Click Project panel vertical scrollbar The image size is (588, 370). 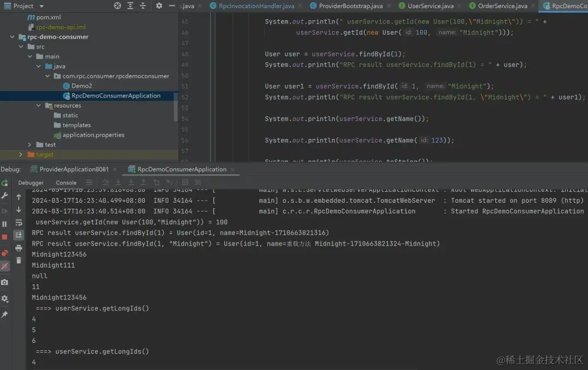click(175, 107)
